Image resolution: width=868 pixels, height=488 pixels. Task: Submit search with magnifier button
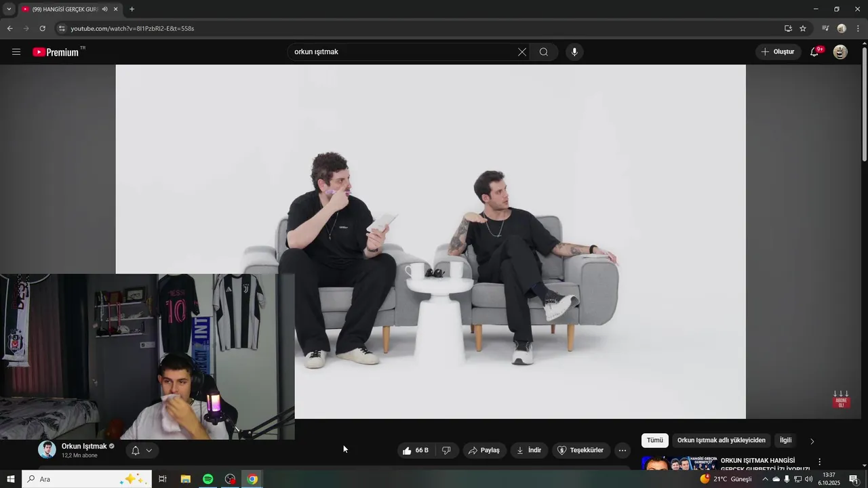pos(544,52)
